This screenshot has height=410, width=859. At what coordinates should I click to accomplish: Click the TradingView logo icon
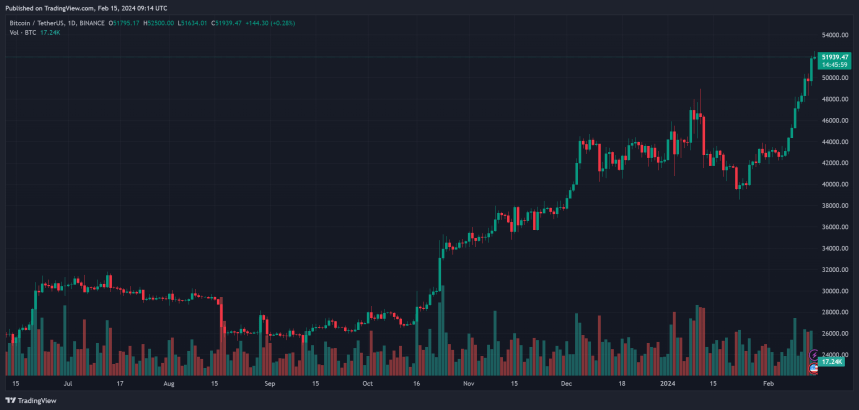[x=11, y=400]
